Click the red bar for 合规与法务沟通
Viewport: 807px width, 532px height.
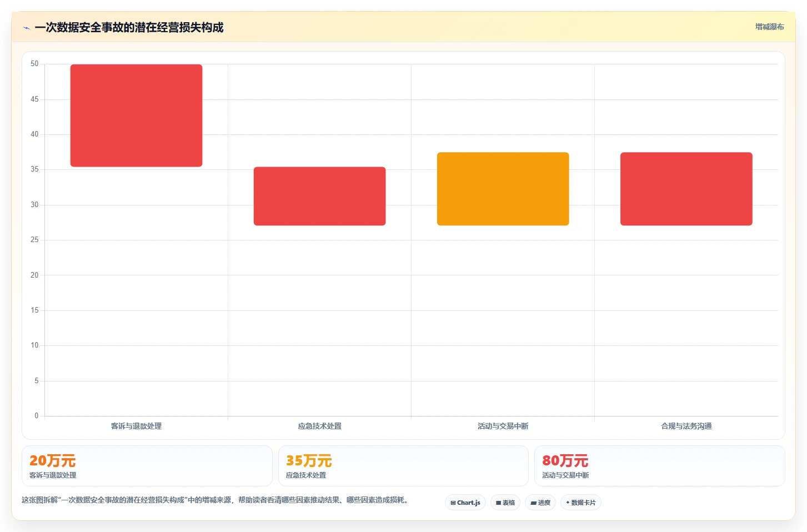click(x=686, y=189)
